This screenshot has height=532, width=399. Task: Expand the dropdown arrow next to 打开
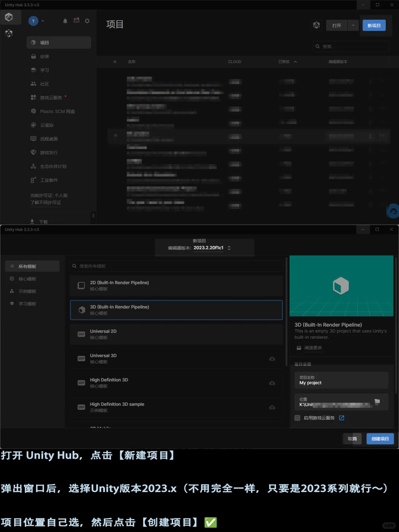(x=353, y=25)
